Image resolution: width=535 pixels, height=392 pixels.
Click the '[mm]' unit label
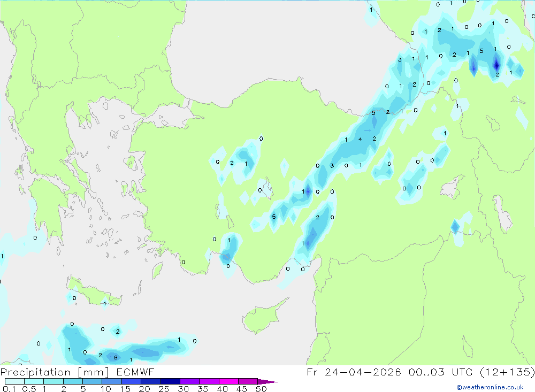click(94, 372)
